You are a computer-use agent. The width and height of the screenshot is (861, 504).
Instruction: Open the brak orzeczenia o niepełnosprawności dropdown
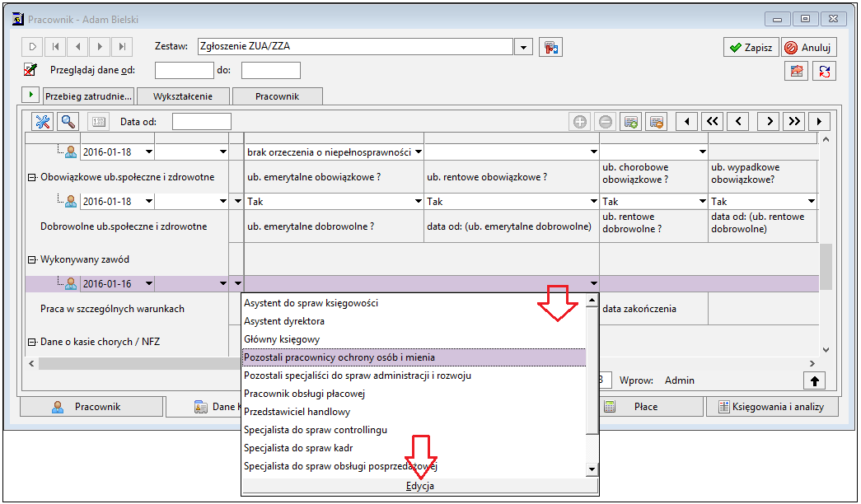coord(419,152)
